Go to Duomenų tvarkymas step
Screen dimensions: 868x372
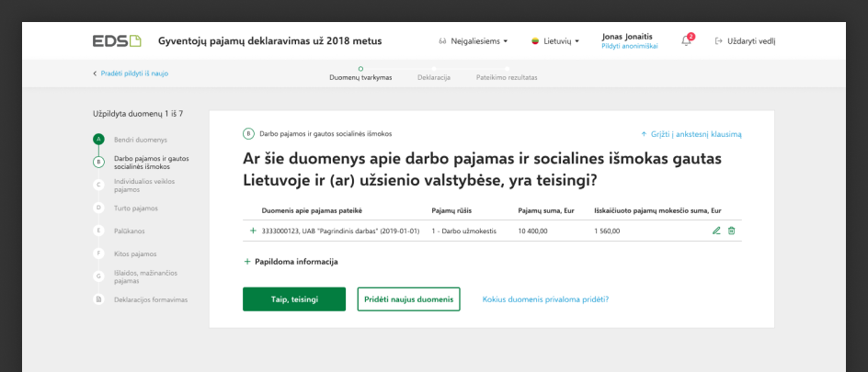360,77
